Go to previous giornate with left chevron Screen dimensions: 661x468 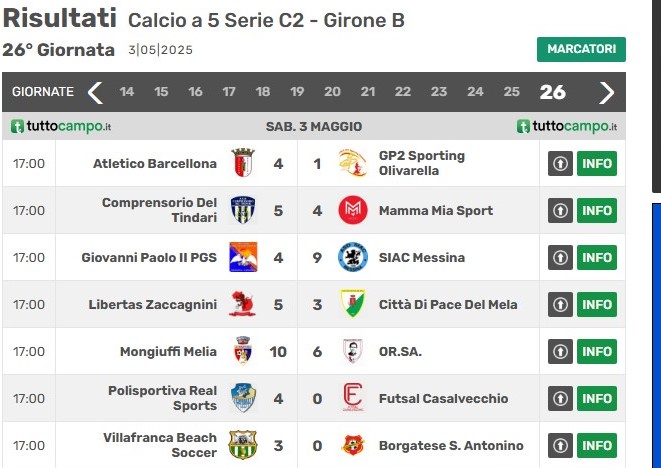tap(95, 92)
